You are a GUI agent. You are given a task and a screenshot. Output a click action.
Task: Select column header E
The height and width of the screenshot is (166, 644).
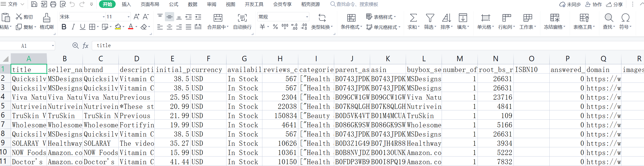click(x=172, y=59)
